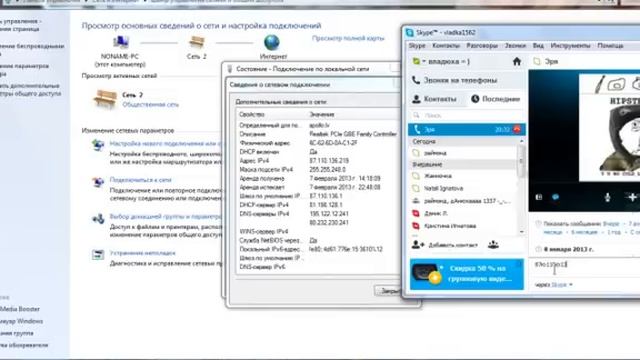This screenshot has height=360, width=640.
Task: Select the 'зайчона' conversation under Сегодня
Action: pos(463,153)
